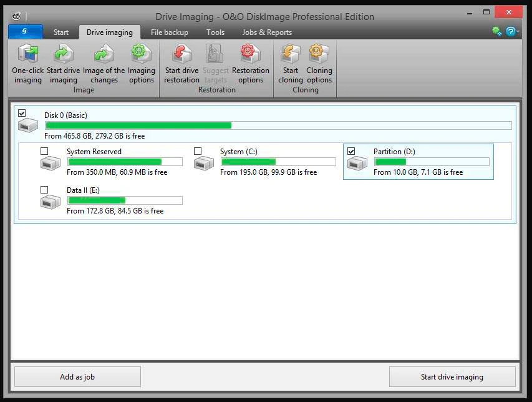Click the Suggest targets icon
The image size is (532, 402).
pyautogui.click(x=215, y=54)
